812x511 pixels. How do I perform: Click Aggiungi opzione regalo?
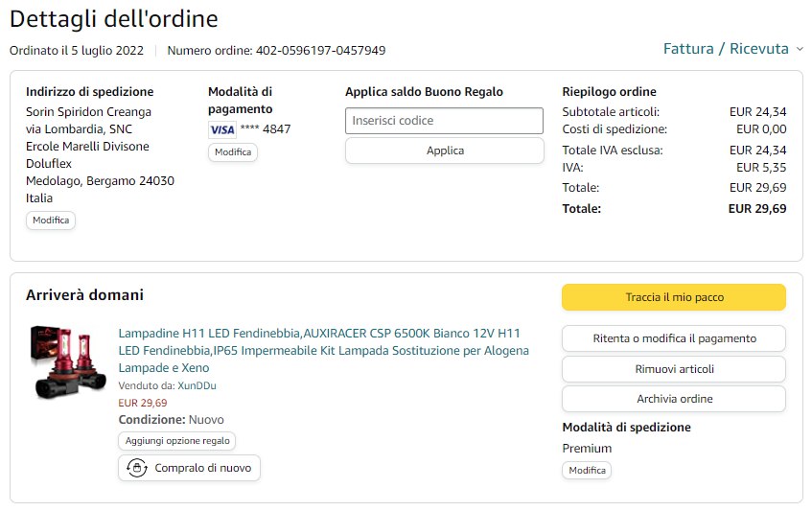[x=177, y=441]
